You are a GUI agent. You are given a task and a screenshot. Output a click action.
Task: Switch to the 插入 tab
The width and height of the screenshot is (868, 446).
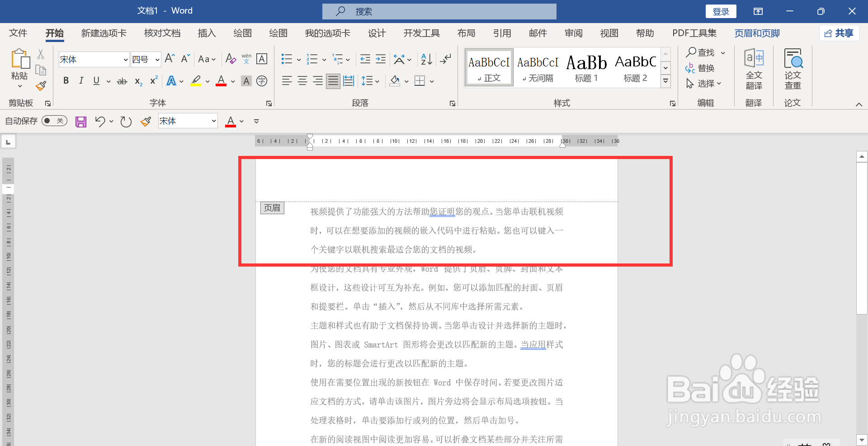tap(207, 33)
